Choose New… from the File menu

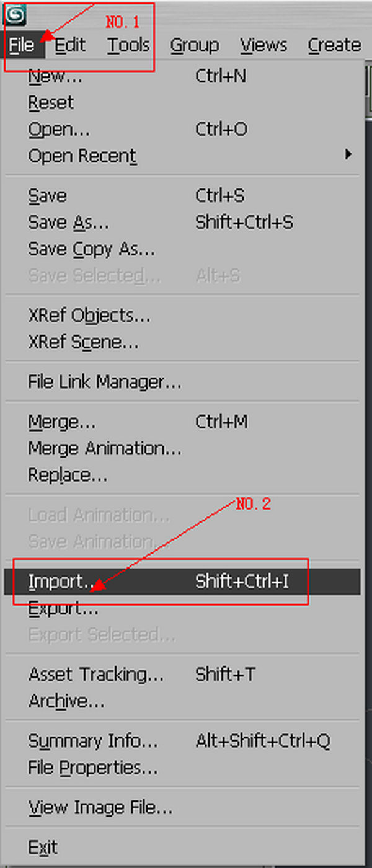pos(182,77)
